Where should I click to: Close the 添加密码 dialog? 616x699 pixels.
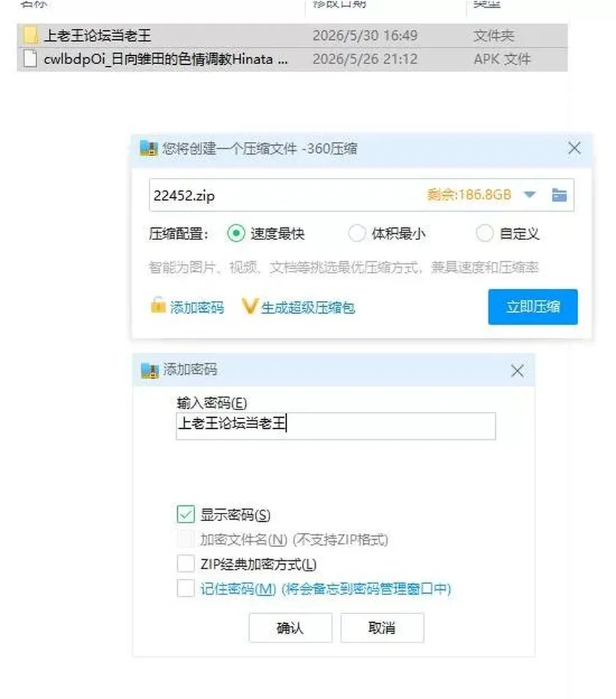click(517, 370)
